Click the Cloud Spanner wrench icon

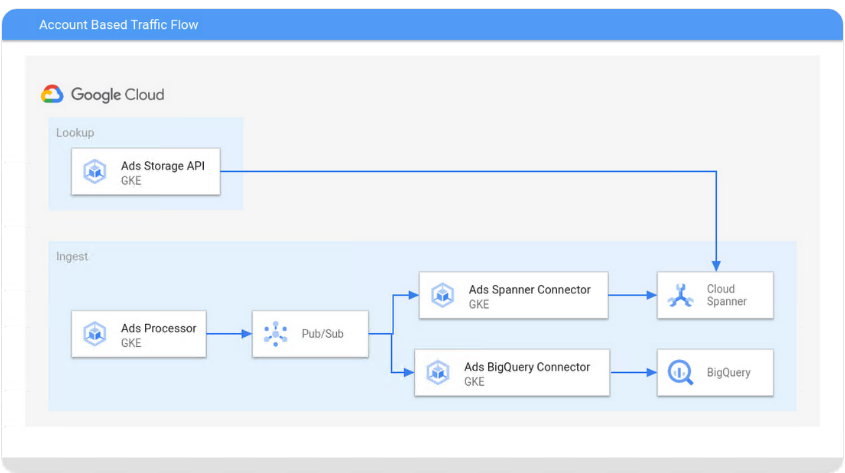(681, 296)
